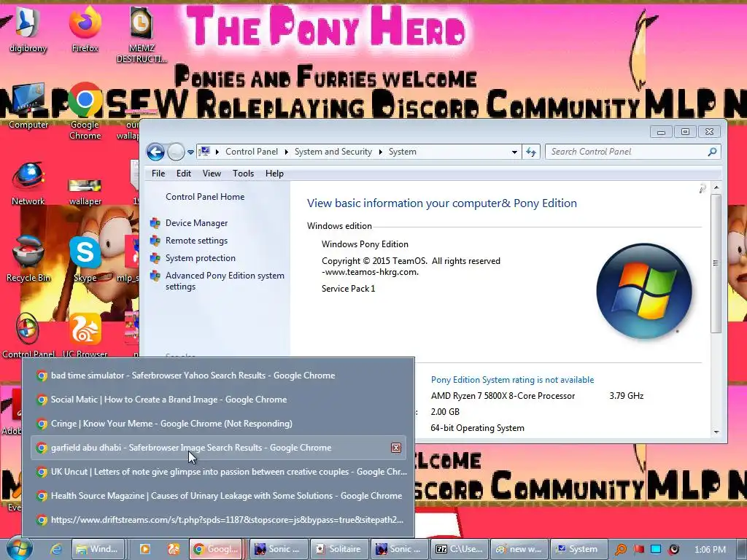This screenshot has width=747, height=560.
Task: Refresh the Control Panel address bar
Action: tap(531, 152)
